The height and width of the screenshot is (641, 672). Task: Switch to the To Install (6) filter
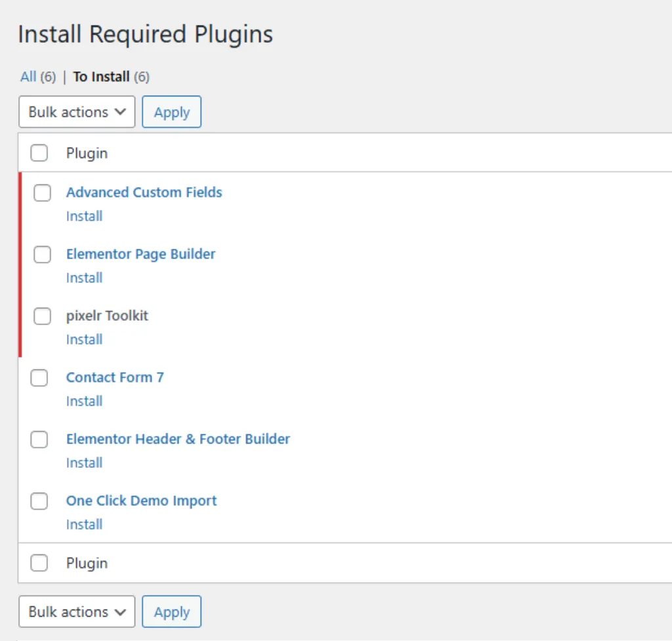click(x=101, y=77)
